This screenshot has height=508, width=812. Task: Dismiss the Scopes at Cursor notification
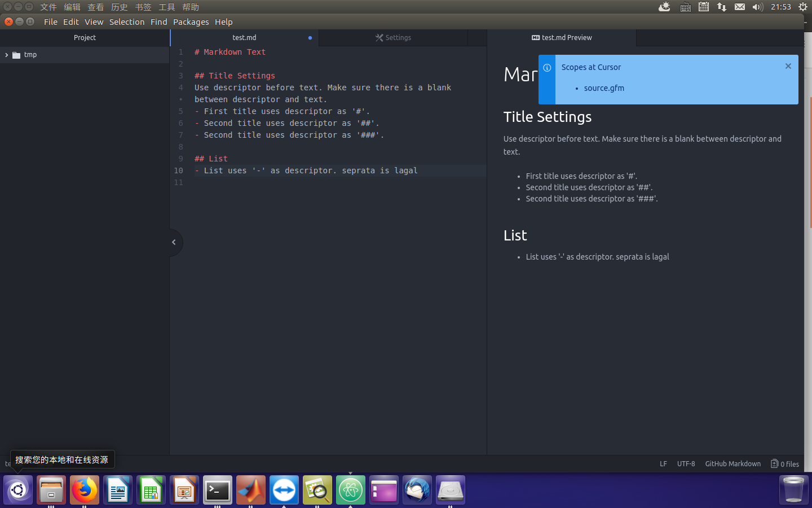pos(788,66)
